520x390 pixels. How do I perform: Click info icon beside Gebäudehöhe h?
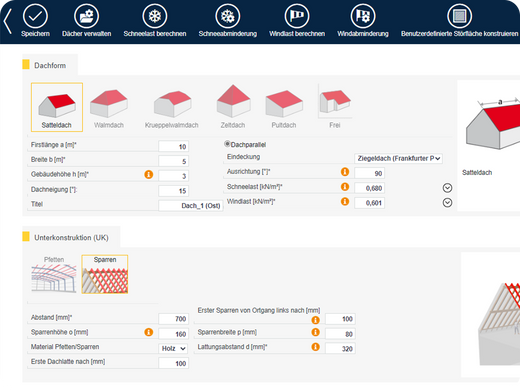[x=149, y=174]
